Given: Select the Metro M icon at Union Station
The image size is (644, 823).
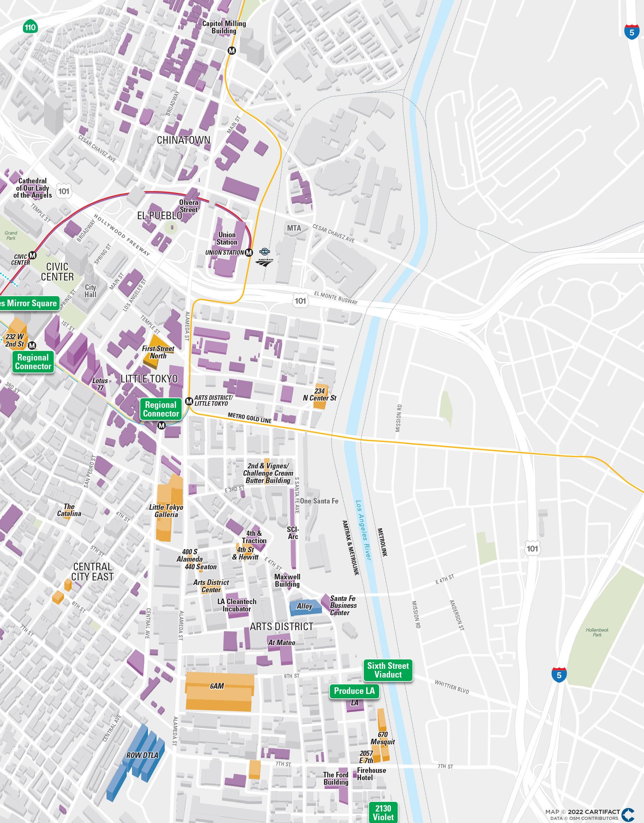Looking at the screenshot, I should point(249,253).
